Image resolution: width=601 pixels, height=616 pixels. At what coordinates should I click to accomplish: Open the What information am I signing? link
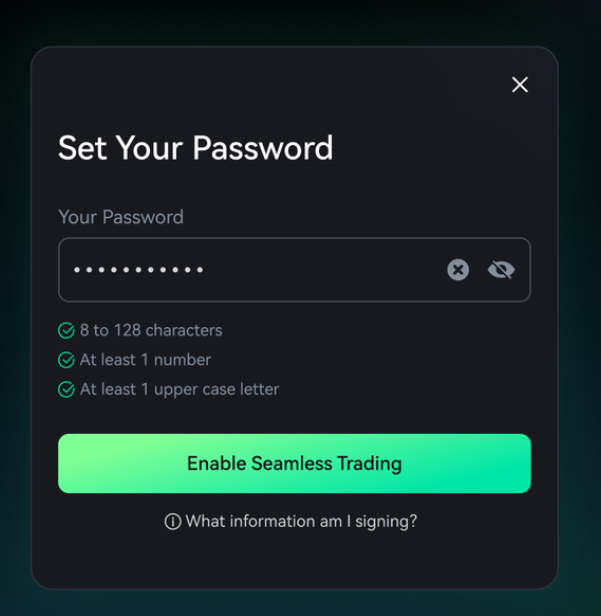click(301, 521)
